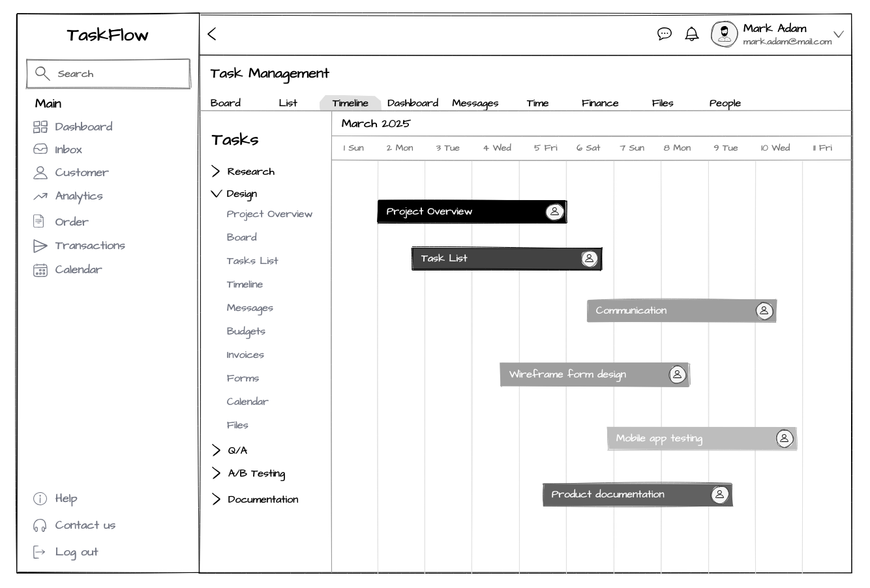
Task: Open Inbox from the sidebar
Action: point(68,149)
